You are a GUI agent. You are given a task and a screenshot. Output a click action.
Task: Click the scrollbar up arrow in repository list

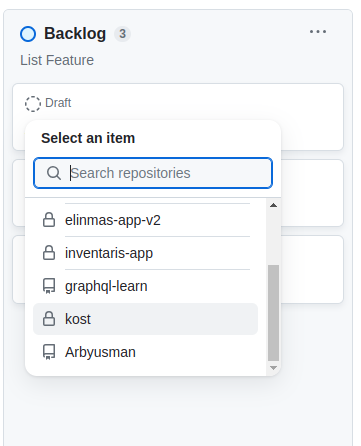click(x=273, y=205)
